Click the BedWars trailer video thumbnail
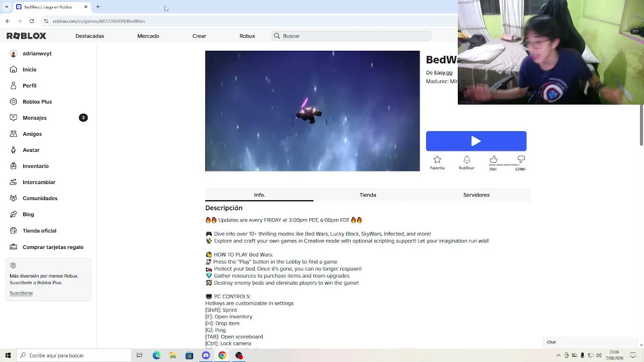644x362 pixels. (x=312, y=111)
